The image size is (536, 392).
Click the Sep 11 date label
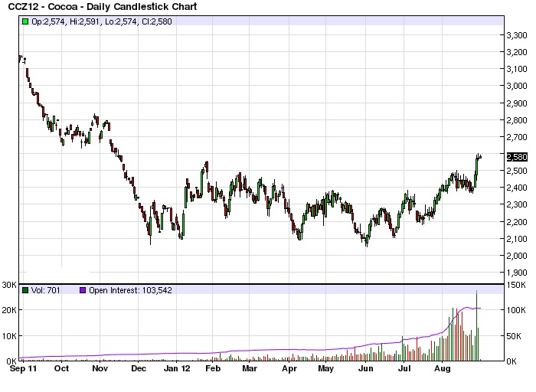click(x=23, y=368)
